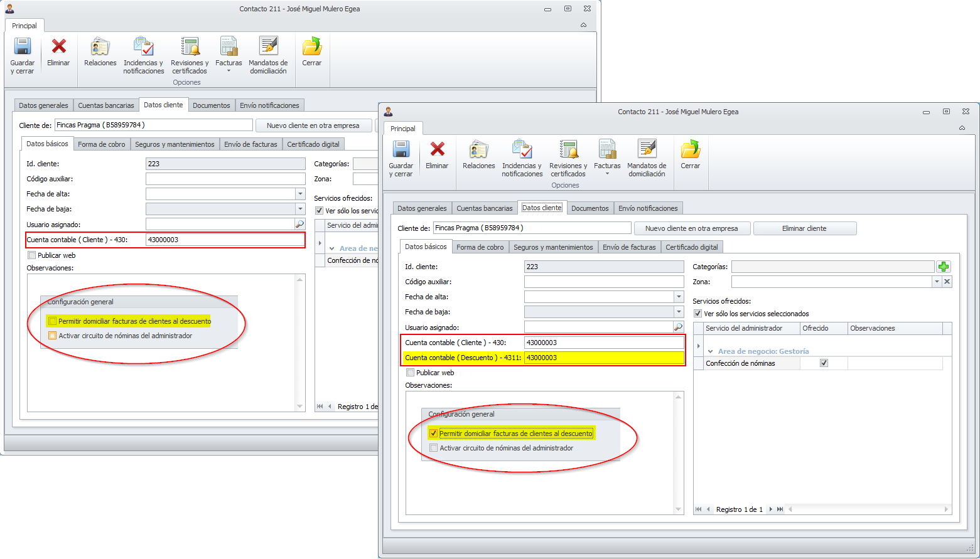Screen dimensions: 980x559
Task: Click the Ofrecido column header
Action: tap(824, 328)
